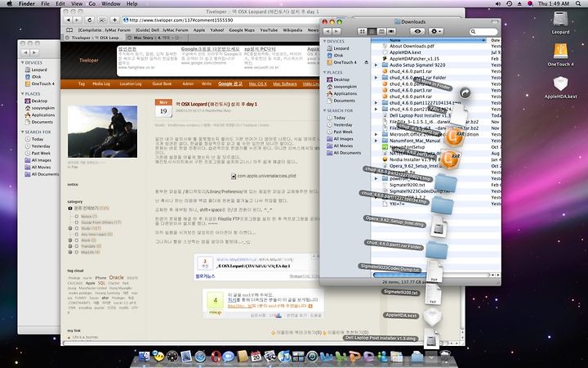
Task: Open the Go menu
Action: [x=91, y=3]
